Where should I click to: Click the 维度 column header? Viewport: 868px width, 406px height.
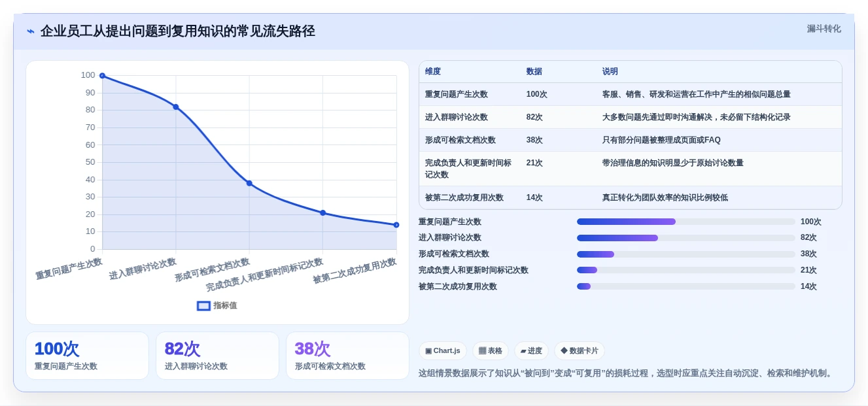tap(433, 71)
